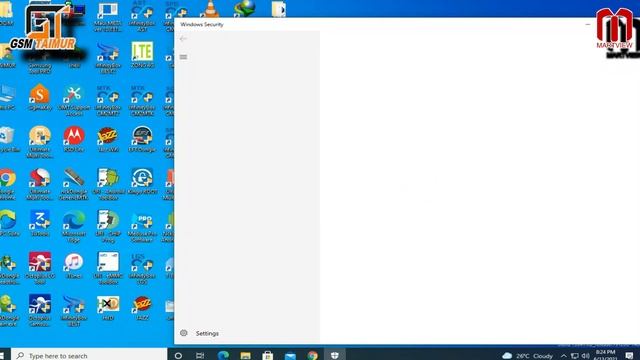
Task: Open Microsoft Store from the taskbar
Action: (268, 356)
